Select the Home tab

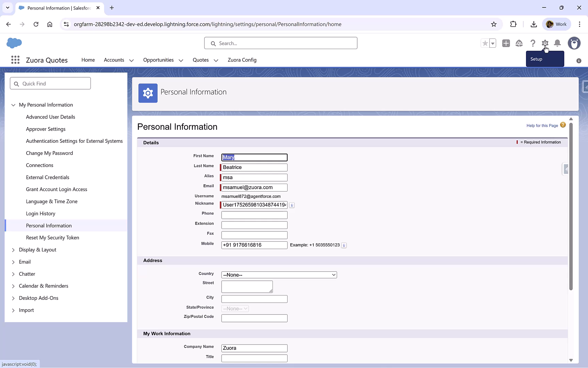pos(88,60)
